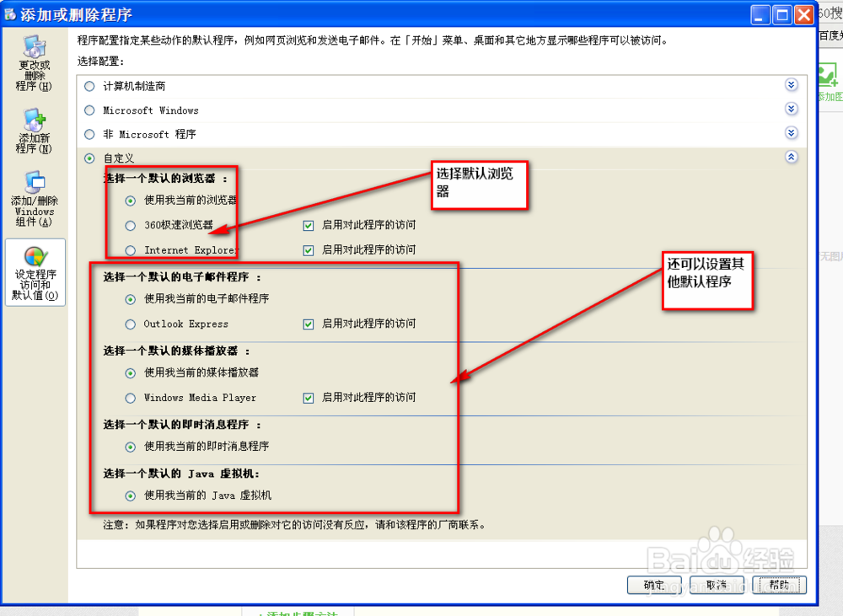Toggle access checkbox for 360极速浏览器

click(x=308, y=225)
